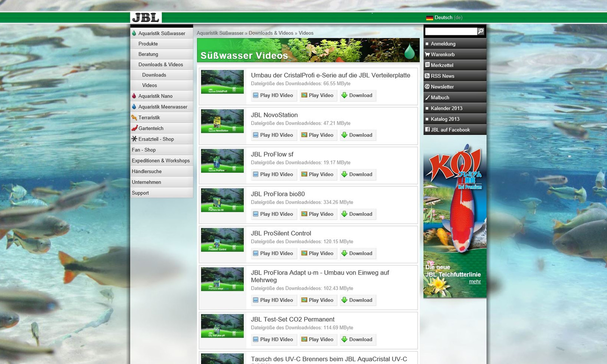Click the blue drop icon beside Aquaristik Meerwasser
Viewport: 607px width, 364px height.
coord(134,107)
